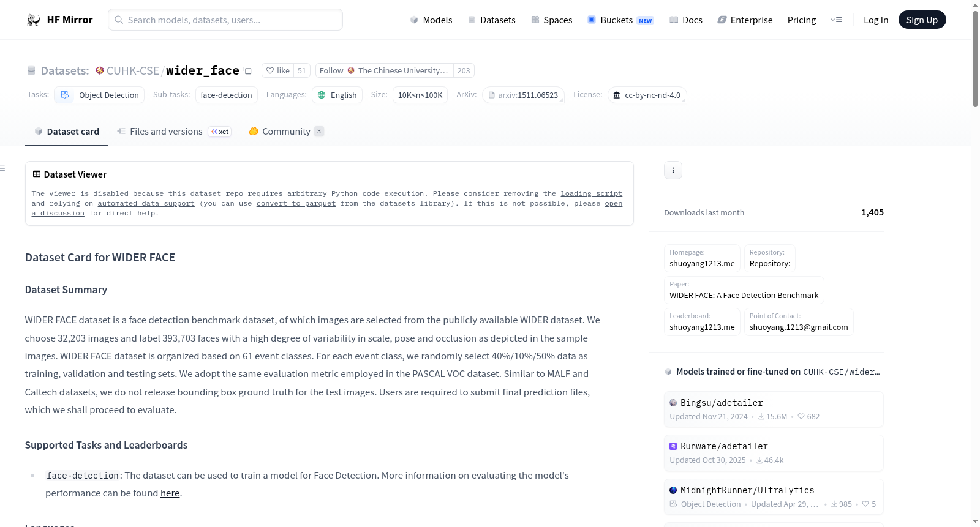This screenshot has width=980, height=527.
Task: Click the MidnightRunner/Ultralytics avatar icon
Action: click(673, 490)
